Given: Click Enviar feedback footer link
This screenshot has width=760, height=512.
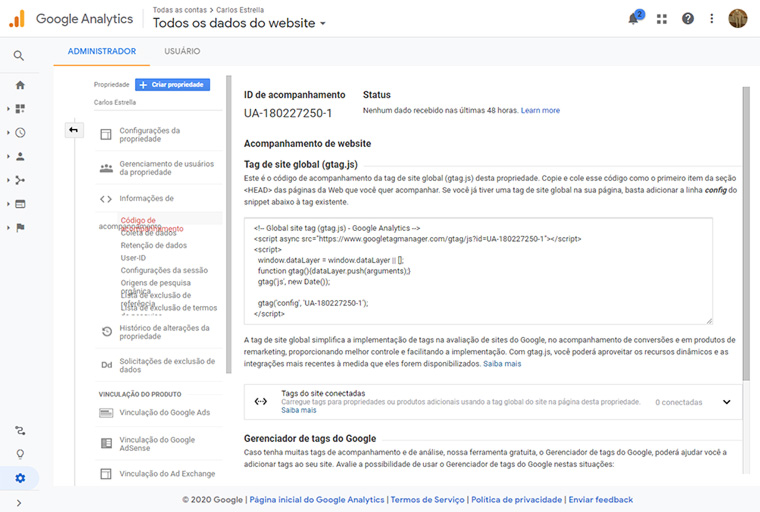Looking at the screenshot, I should [601, 499].
